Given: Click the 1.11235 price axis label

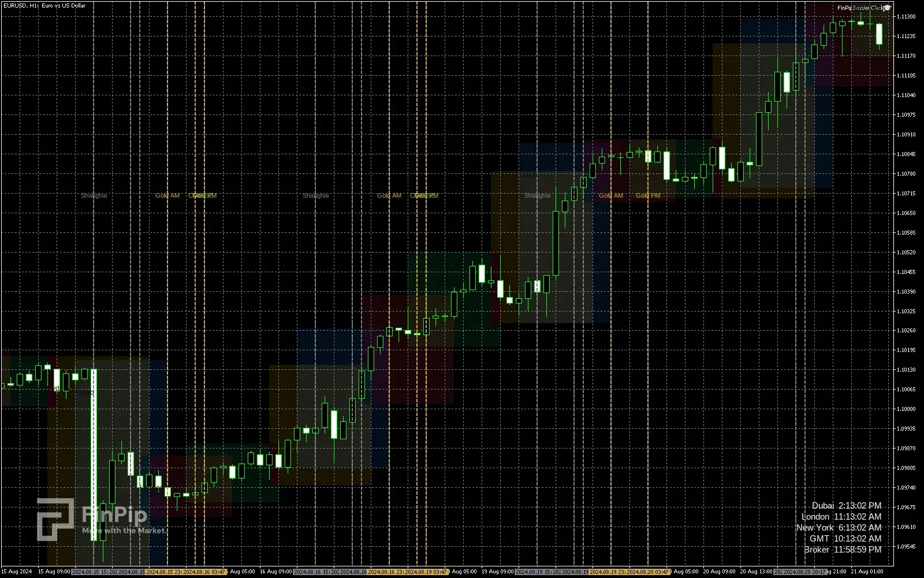Looking at the screenshot, I should pyautogui.click(x=907, y=36).
